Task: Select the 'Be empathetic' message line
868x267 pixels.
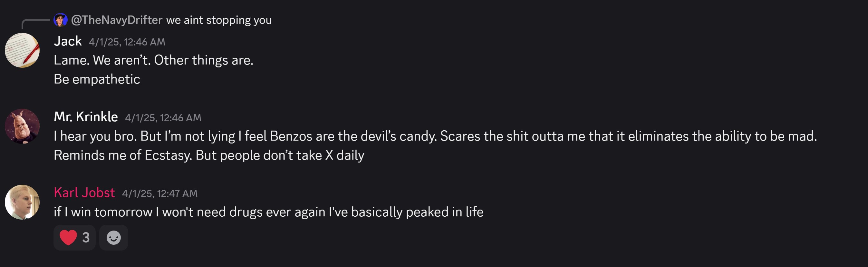Action: point(97,79)
